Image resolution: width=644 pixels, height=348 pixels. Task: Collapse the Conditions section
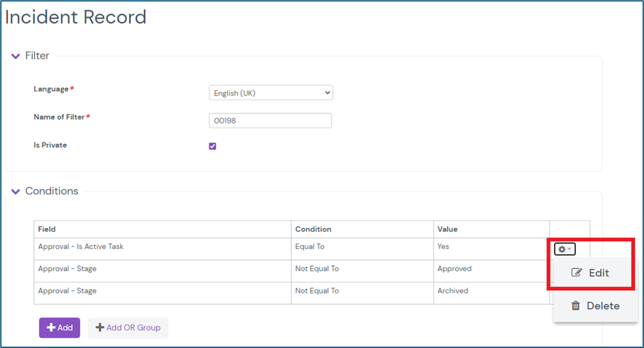16,192
